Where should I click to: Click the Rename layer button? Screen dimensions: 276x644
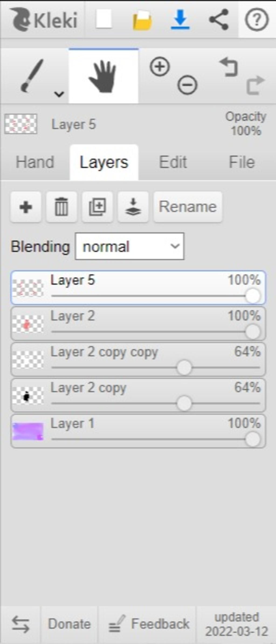188,207
